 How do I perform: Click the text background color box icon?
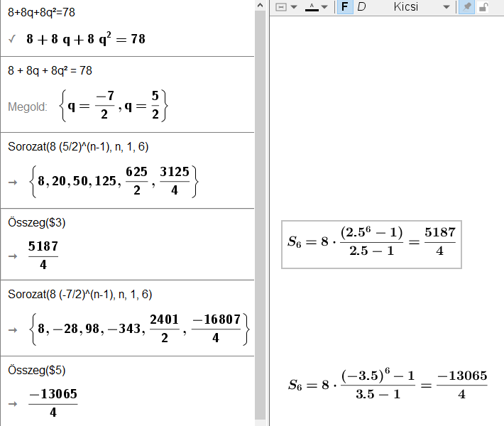[280, 7]
